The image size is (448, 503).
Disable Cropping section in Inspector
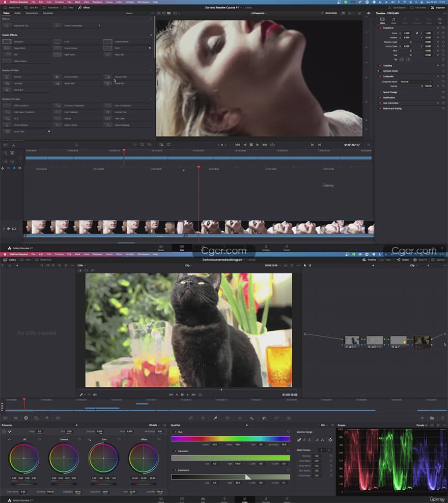point(380,65)
